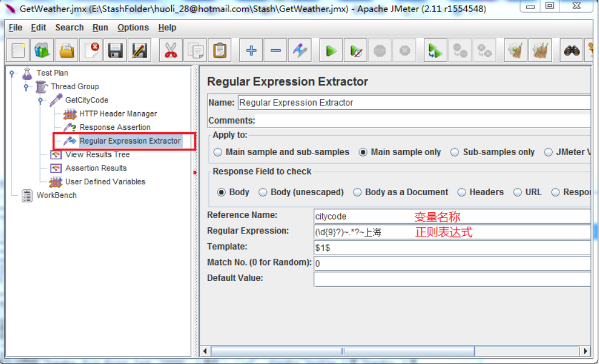
Task: Open the Run menu
Action: (x=100, y=27)
